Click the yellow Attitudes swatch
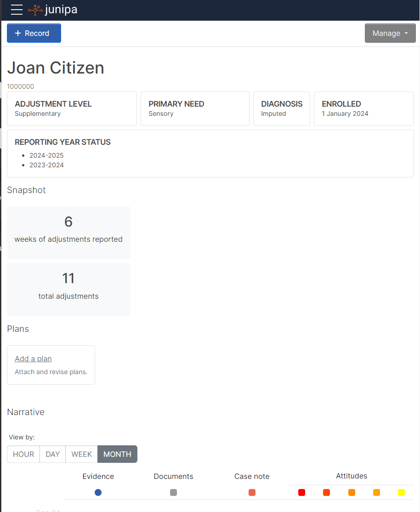 pyautogui.click(x=401, y=492)
